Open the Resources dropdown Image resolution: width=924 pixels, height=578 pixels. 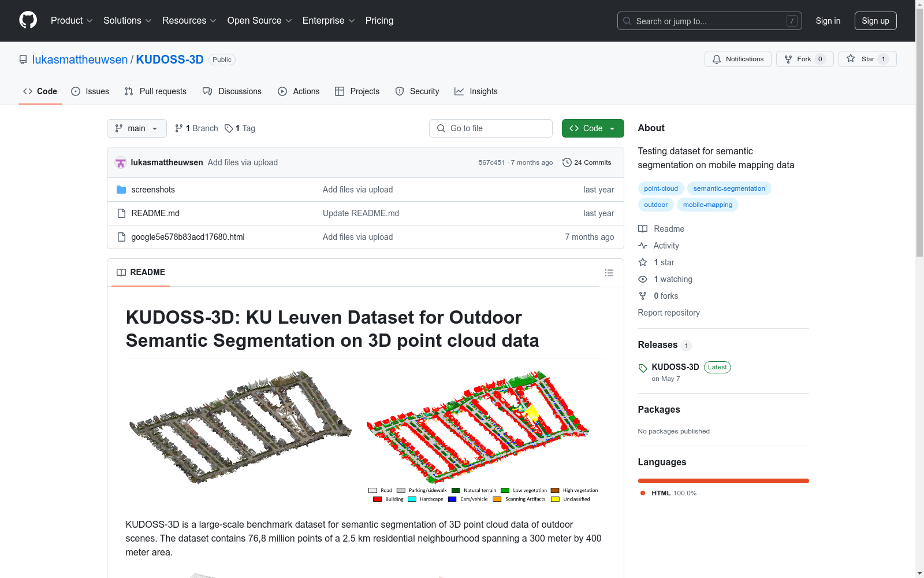(x=189, y=20)
